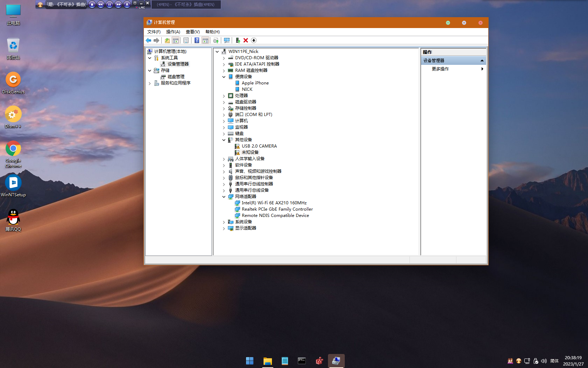
Task: Click the 简体 input method indicator
Action: point(554,361)
